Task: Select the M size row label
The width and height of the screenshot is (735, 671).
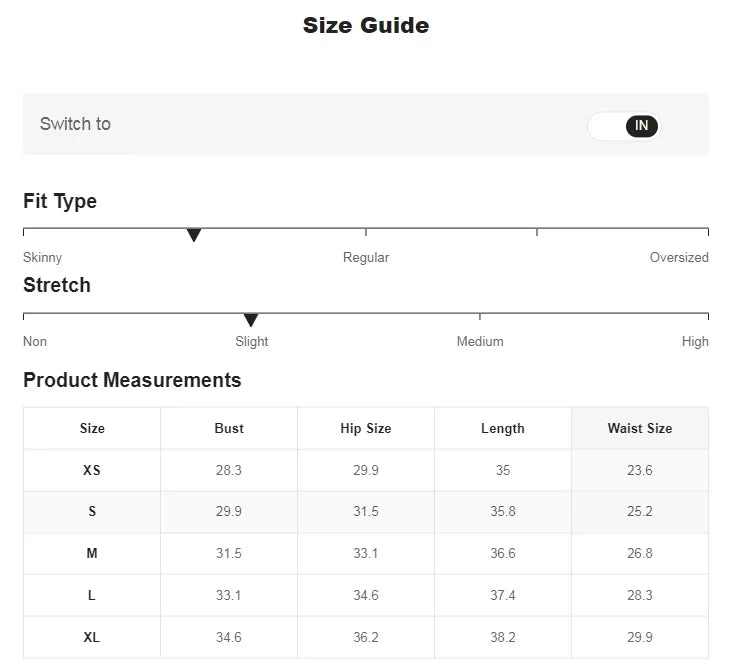Action: click(92, 553)
